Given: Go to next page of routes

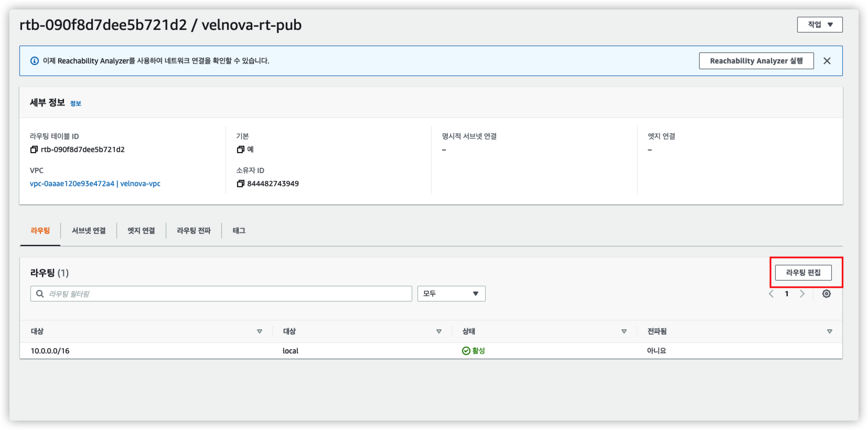Looking at the screenshot, I should tap(802, 293).
